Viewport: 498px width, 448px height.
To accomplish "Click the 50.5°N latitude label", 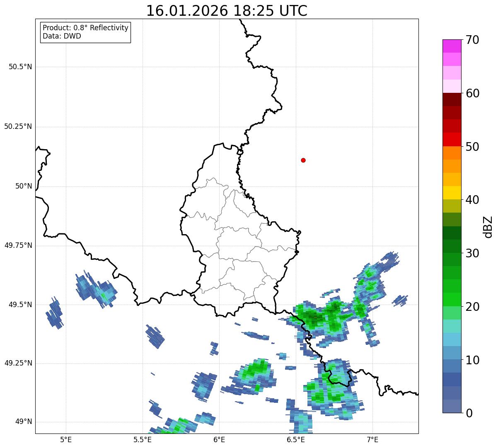I will pos(20,67).
